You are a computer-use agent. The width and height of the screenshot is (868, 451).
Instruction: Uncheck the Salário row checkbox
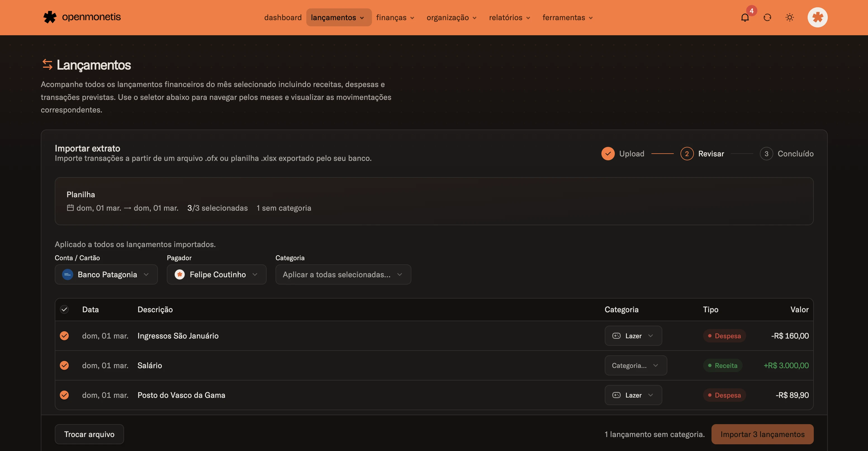tap(64, 365)
